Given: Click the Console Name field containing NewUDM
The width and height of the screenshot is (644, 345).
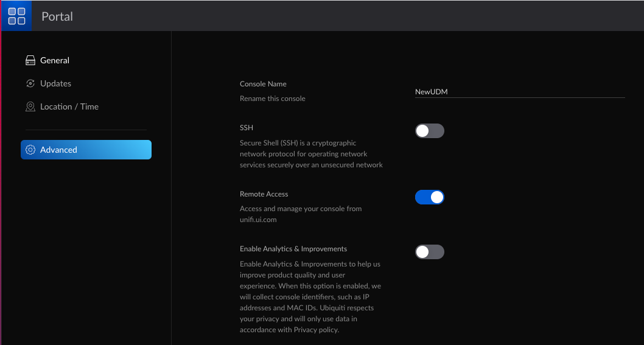Looking at the screenshot, I should 519,92.
